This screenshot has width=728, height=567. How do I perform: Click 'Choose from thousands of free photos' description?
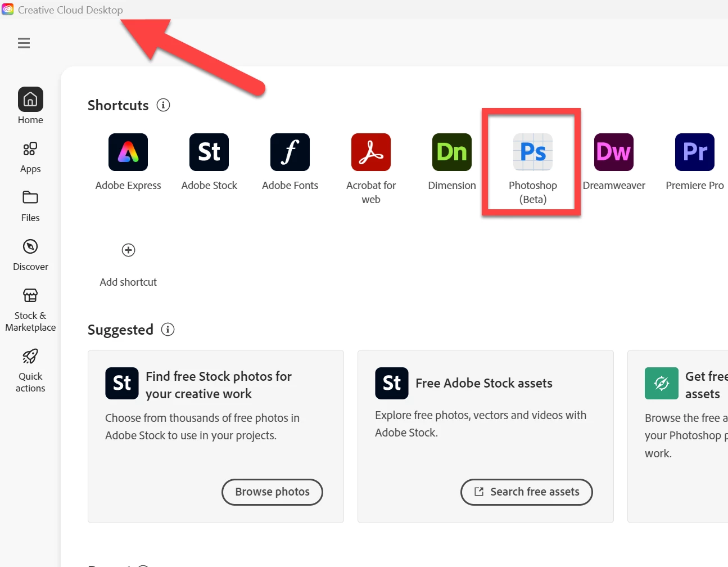point(202,426)
